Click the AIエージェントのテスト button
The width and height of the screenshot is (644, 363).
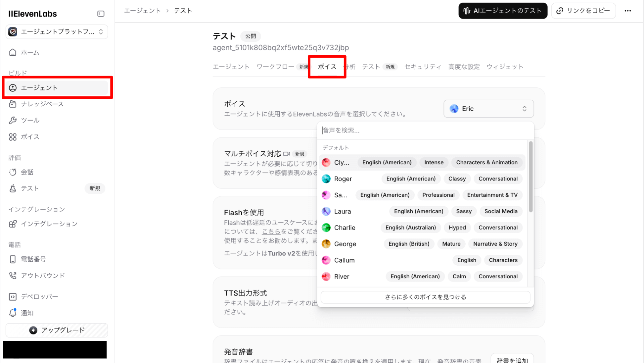tap(502, 11)
